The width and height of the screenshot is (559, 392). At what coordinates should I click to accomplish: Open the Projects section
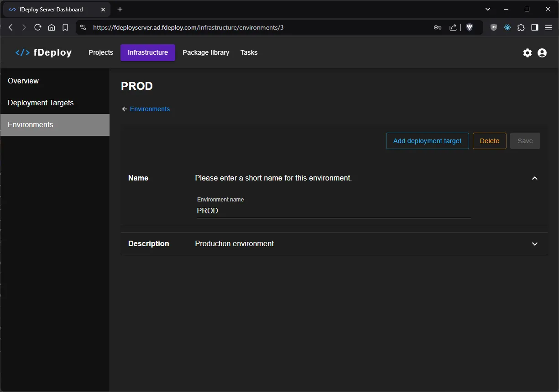click(100, 52)
